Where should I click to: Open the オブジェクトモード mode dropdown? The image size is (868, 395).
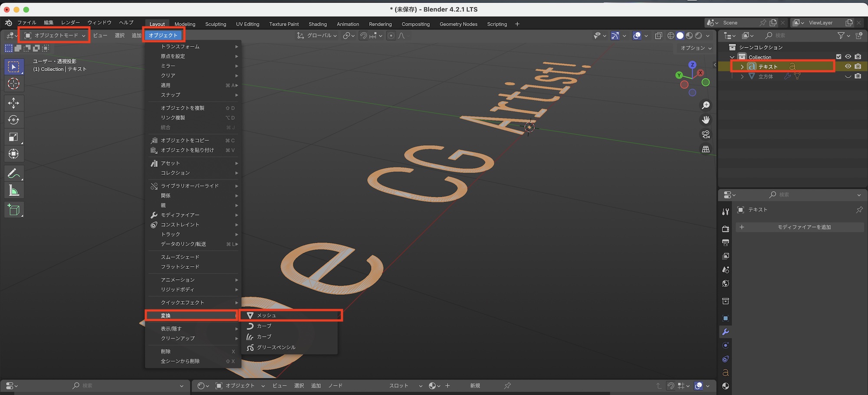[x=54, y=36]
